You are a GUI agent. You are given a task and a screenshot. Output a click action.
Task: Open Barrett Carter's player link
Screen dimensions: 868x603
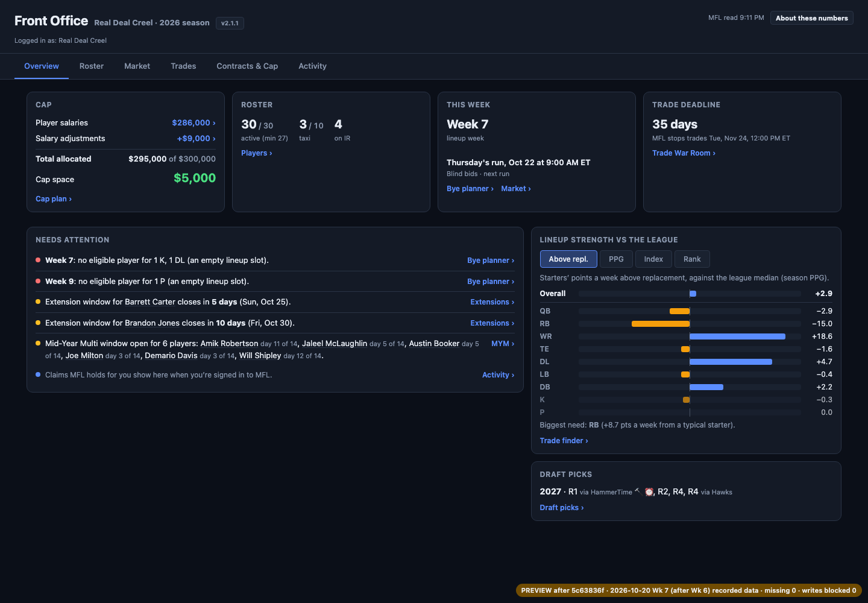[x=150, y=302]
